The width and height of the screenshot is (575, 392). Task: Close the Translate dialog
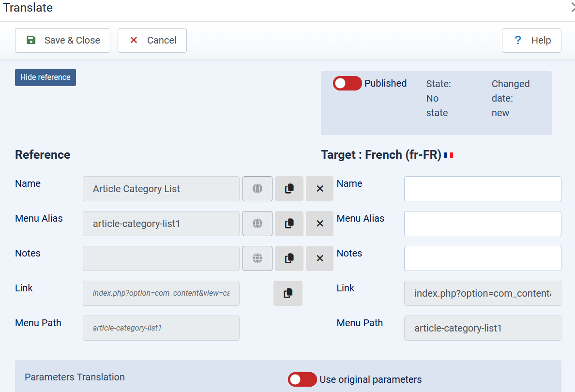[x=572, y=7]
